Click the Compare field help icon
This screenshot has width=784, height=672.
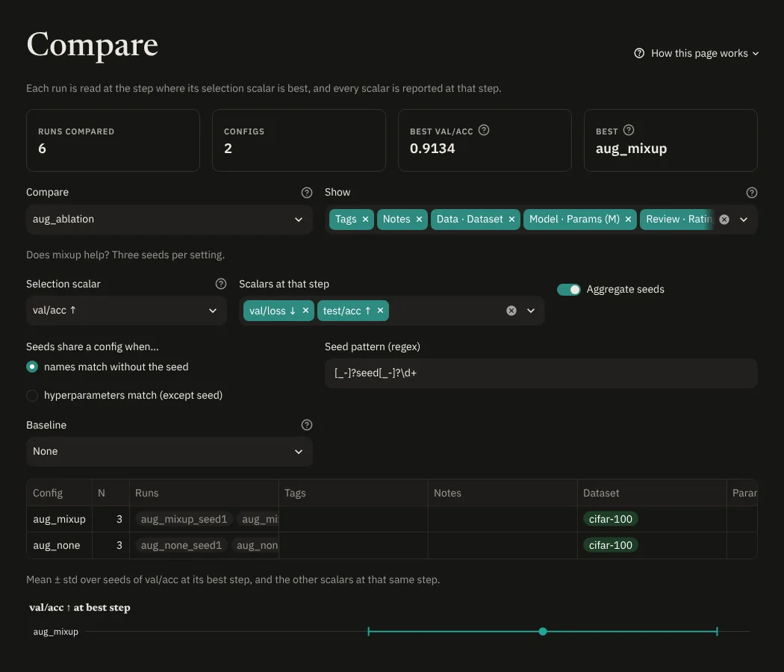(306, 193)
